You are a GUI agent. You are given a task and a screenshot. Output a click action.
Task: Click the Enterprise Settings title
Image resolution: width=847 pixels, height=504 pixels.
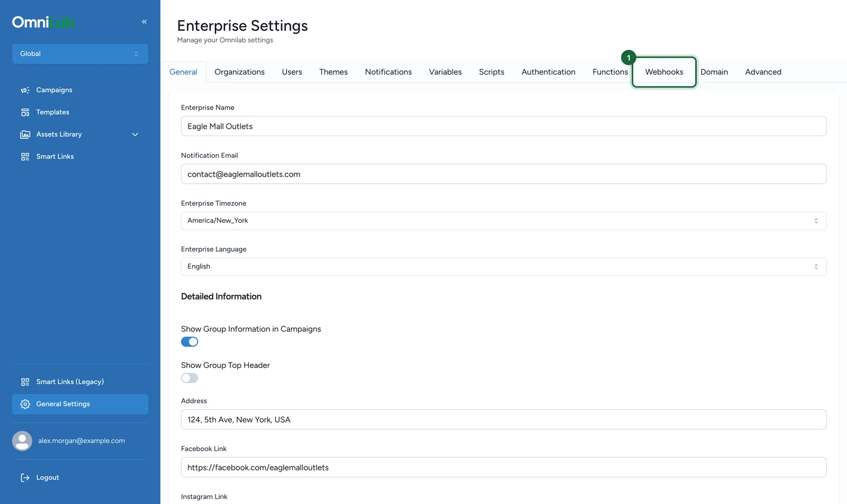[242, 26]
